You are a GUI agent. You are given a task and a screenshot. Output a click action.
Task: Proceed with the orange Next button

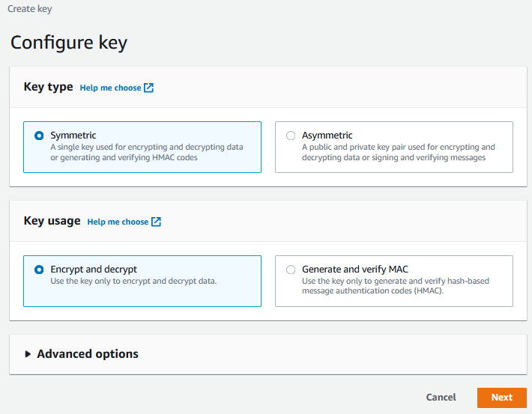[x=502, y=398]
